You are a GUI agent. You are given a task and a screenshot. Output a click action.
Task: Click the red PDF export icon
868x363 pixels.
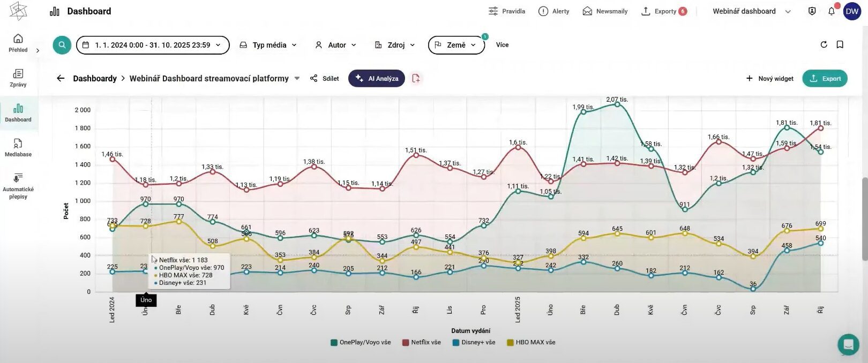416,78
